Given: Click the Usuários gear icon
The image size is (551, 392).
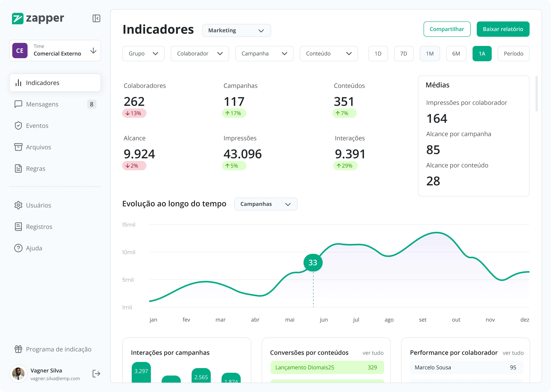Looking at the screenshot, I should tap(18, 205).
